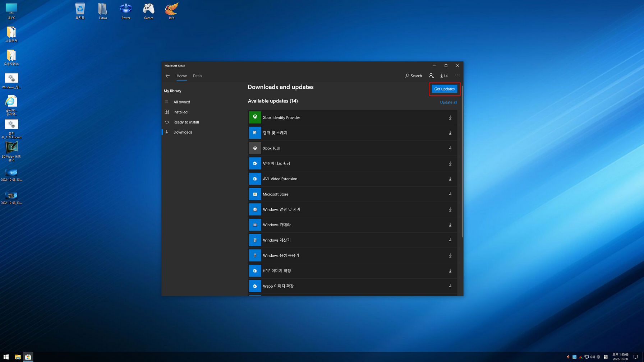Click the back arrow in Microsoft Store
644x362 pixels.
167,76
